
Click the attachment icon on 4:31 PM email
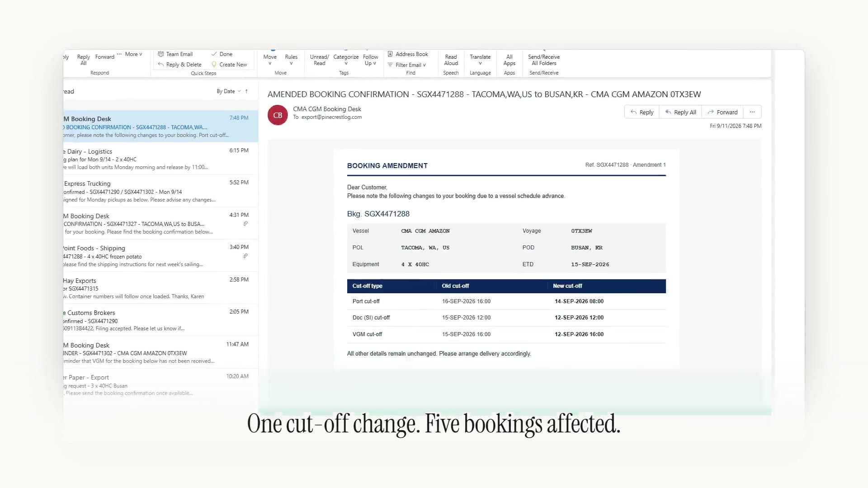tap(245, 224)
